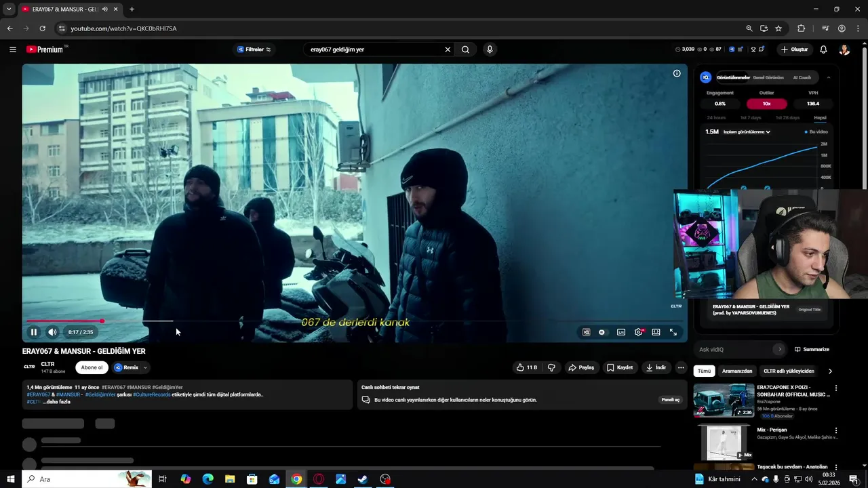
Task: Click the Kaydet save button
Action: click(x=620, y=367)
